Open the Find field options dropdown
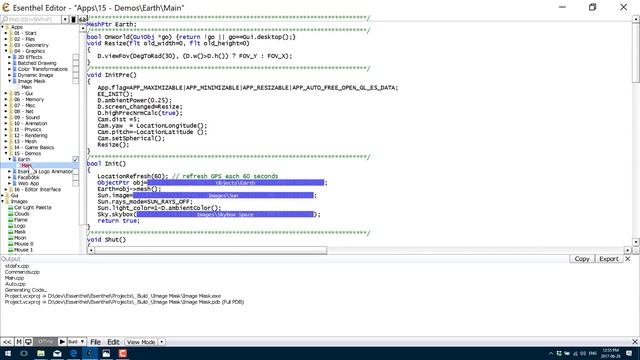Viewport: 640px width, 360px height. coord(65,19)
